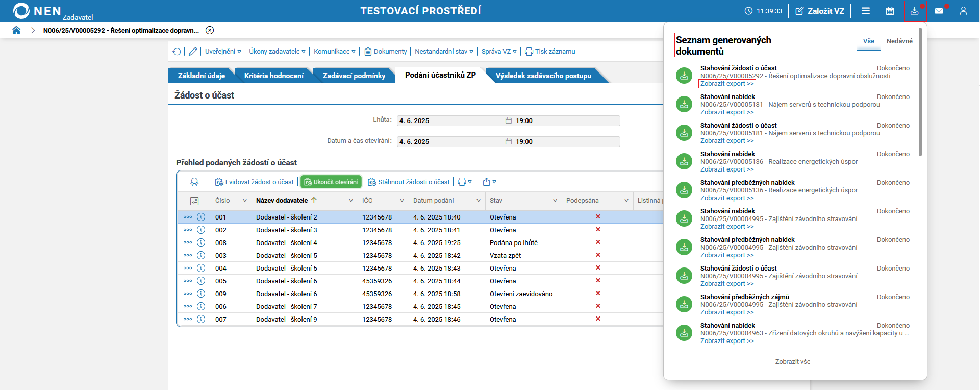Open filter arrow on Číslo column
Image resolution: width=980 pixels, height=390 pixels.
(245, 201)
